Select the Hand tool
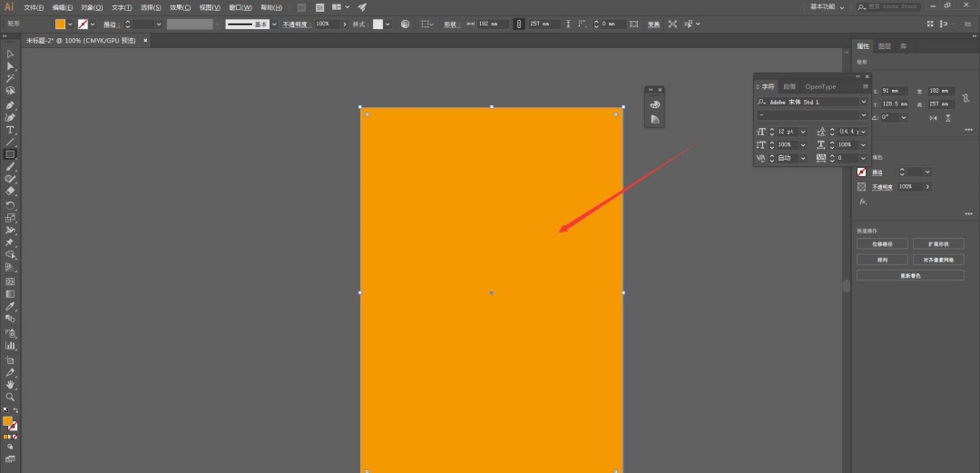The image size is (980, 473). pyautogui.click(x=10, y=385)
